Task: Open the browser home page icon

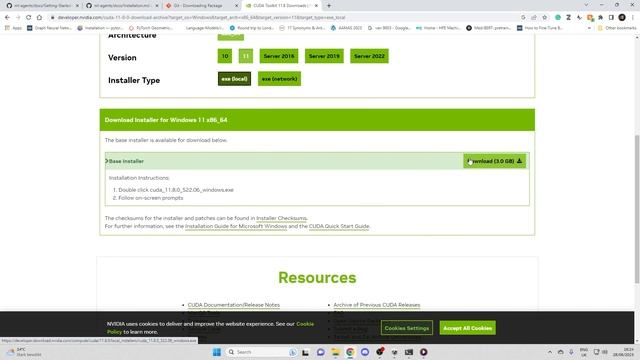Action: click(x=39, y=18)
